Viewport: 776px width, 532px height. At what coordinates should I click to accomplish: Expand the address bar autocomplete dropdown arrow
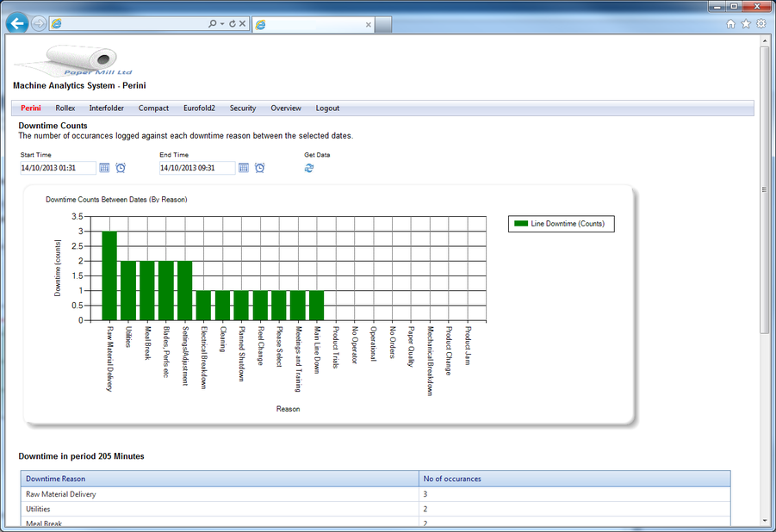[x=222, y=24]
